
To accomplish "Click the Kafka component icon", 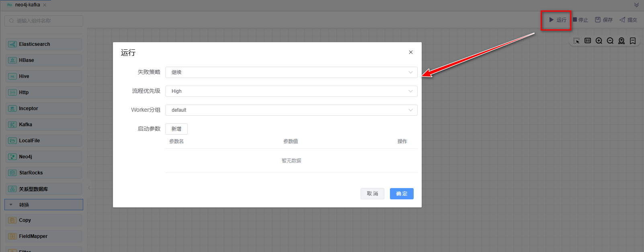I will pyautogui.click(x=12, y=125).
